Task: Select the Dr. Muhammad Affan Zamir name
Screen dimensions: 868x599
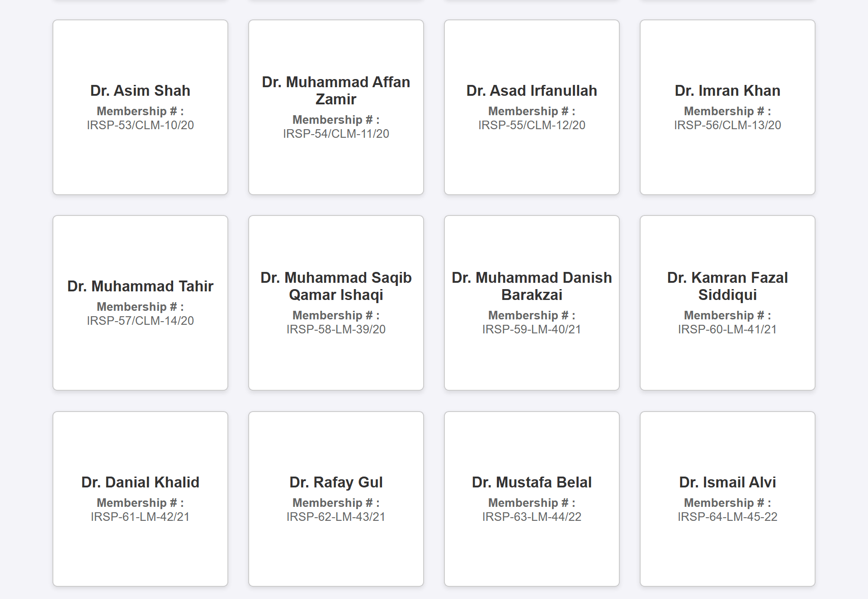Action: [x=336, y=91]
